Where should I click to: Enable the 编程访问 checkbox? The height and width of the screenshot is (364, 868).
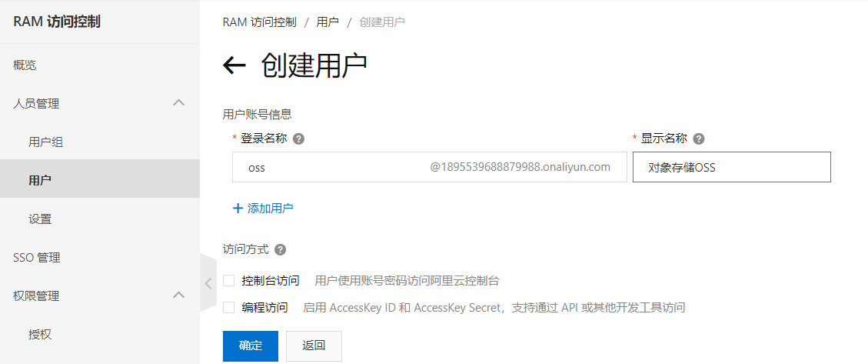(x=228, y=308)
